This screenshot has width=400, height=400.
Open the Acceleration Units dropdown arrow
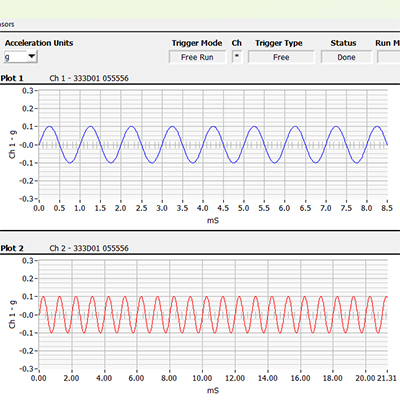[x=32, y=56]
